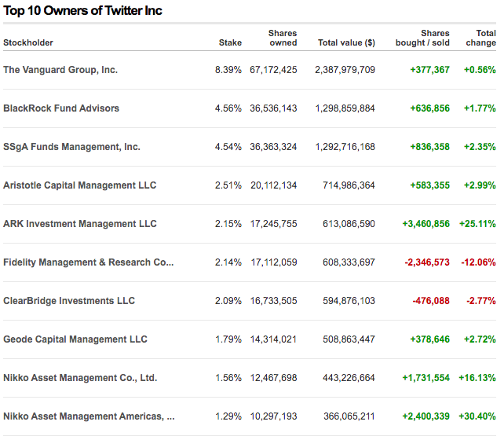
Task: Click the Top 10 Owners of Twitter Inc title
Action: [x=82, y=11]
